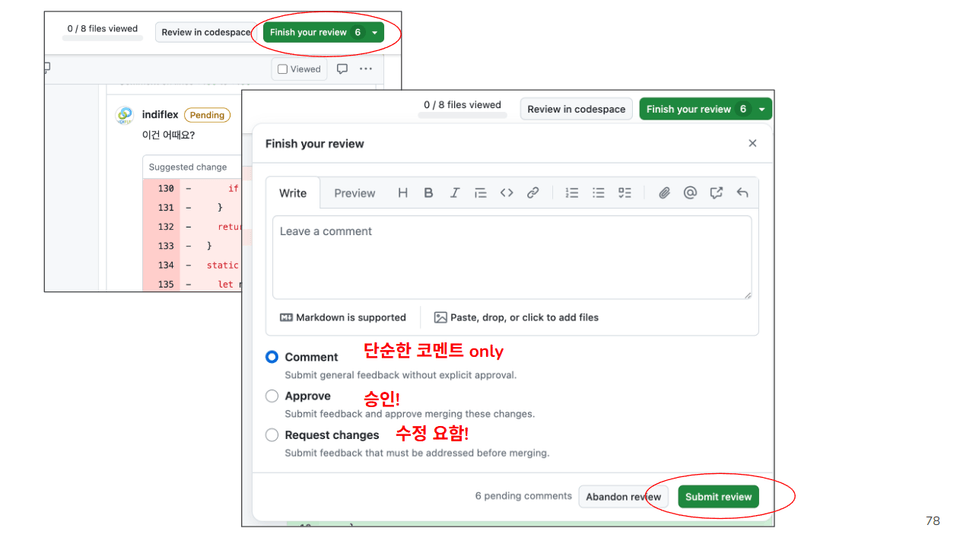Apply italic formatting in comment editor

click(454, 193)
